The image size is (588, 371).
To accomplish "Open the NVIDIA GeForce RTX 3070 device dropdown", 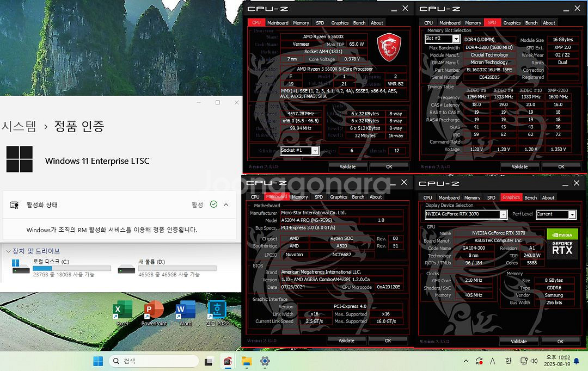I will 503,214.
